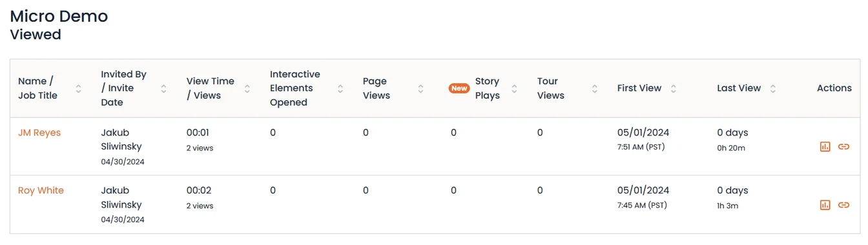Sort by Name / Job Title arrows
Screen dimensions: 868x245
[x=78, y=88]
